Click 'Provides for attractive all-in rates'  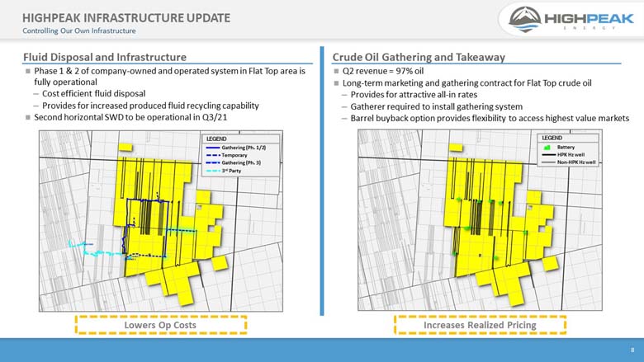click(x=414, y=95)
